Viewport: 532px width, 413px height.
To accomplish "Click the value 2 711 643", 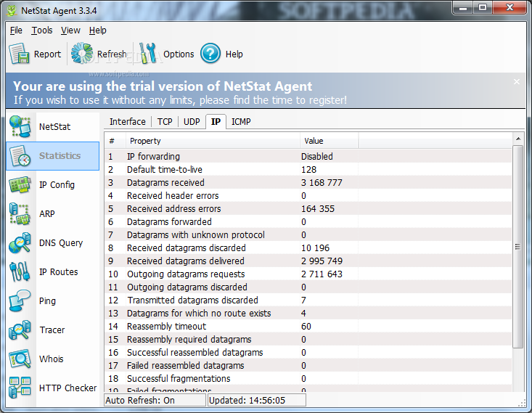I will pos(322,274).
